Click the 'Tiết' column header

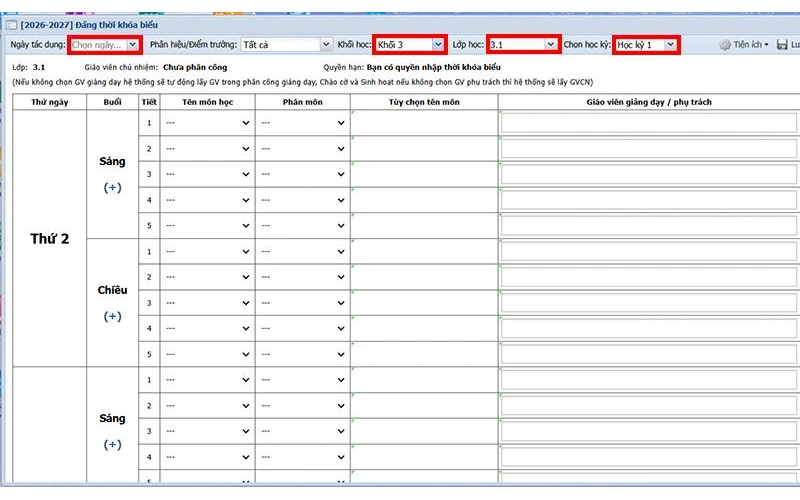tap(149, 102)
